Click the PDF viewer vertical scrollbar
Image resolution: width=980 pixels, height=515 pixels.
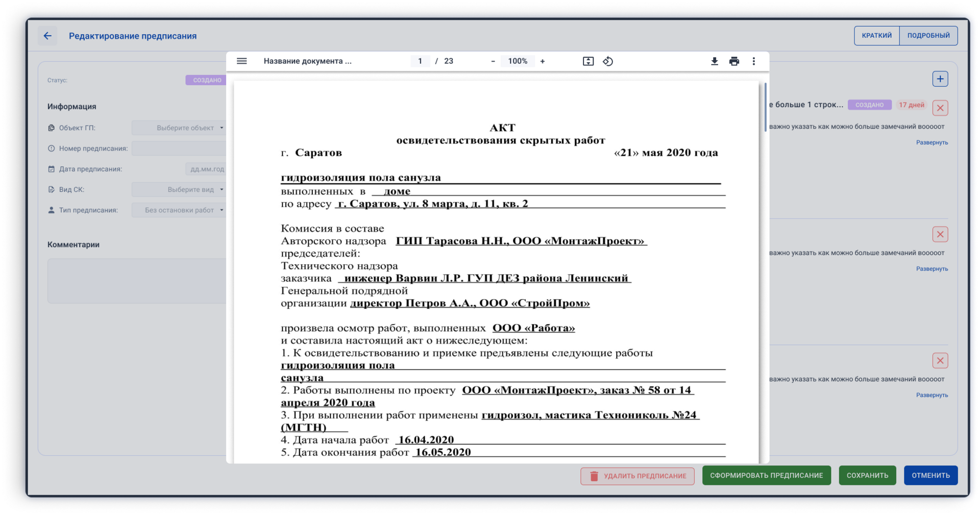point(765,107)
